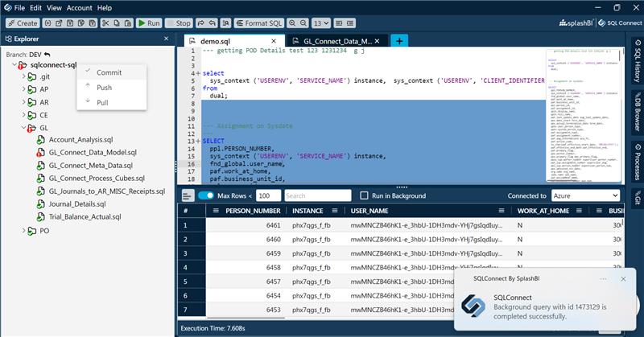644x337 pixels.
Task: Open GL_Journals_to_AR_MISC_Receipts.sql file
Action: pos(107,191)
